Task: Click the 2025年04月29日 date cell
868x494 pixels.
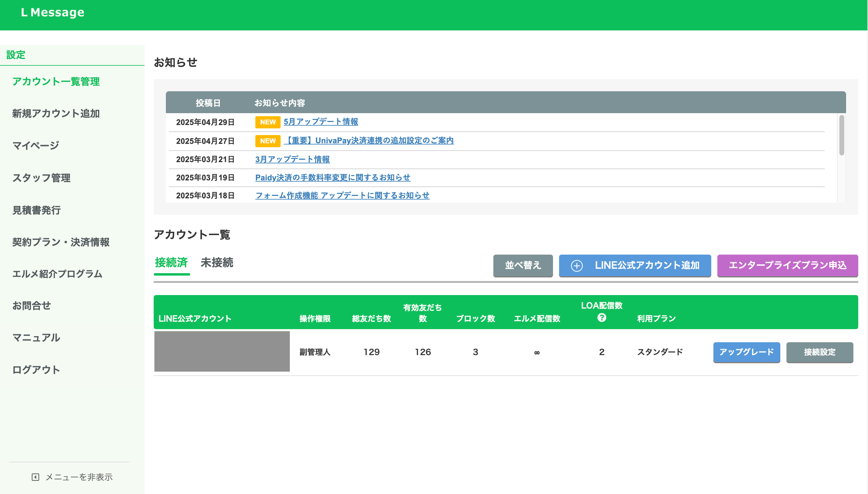Action: point(205,122)
